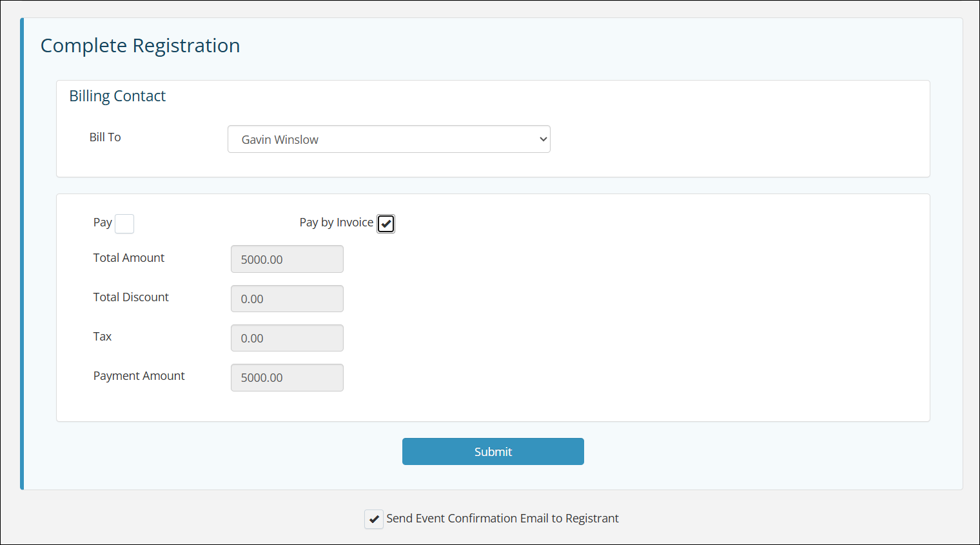
Task: Enable the Pay checkbox
Action: [124, 223]
